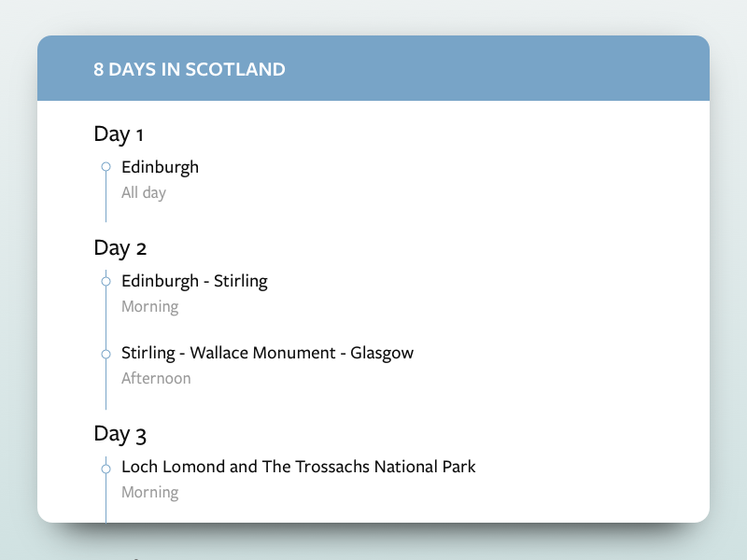Click the Edinburgh timeline circle marker
The width and height of the screenshot is (747, 560).
coord(106,167)
